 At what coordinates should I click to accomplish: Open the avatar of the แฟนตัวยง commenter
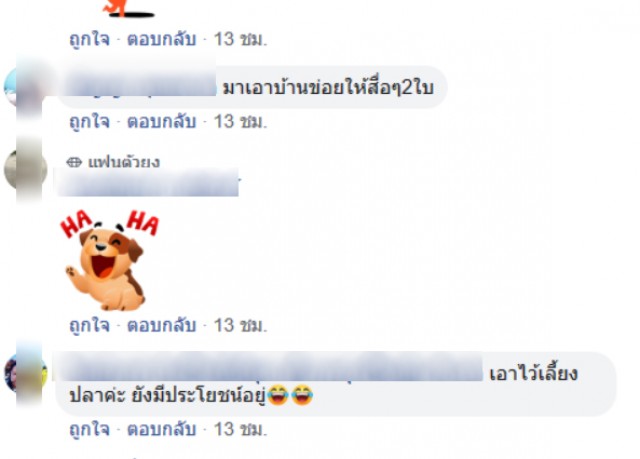[25, 170]
